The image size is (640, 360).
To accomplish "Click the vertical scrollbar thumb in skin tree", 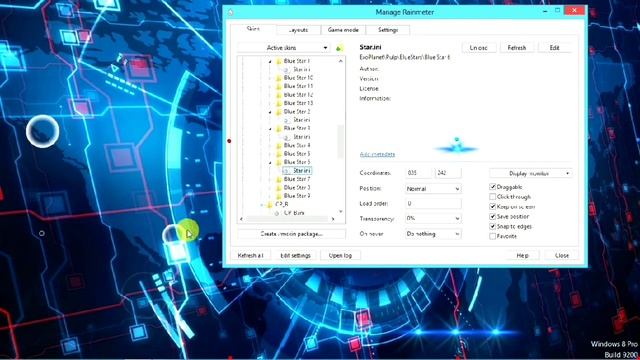I will point(340,141).
